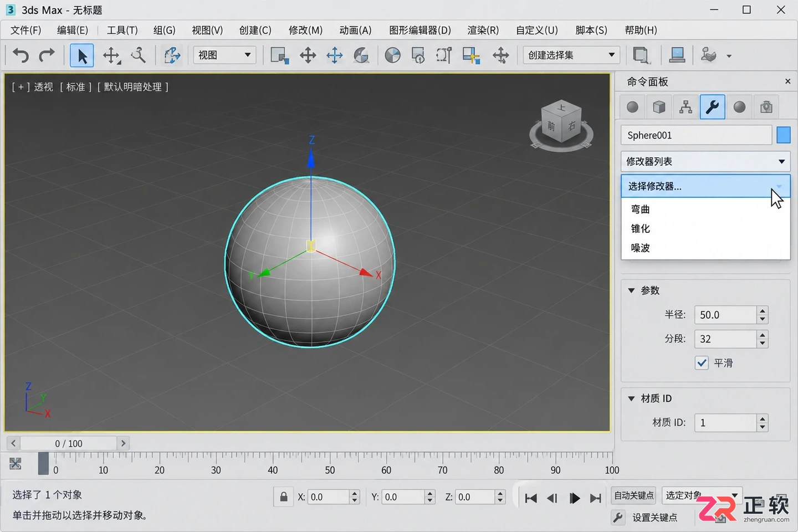Viewport: 798px width, 532px height.
Task: Open the 选定对象 key filter dropdown
Action: coord(702,495)
